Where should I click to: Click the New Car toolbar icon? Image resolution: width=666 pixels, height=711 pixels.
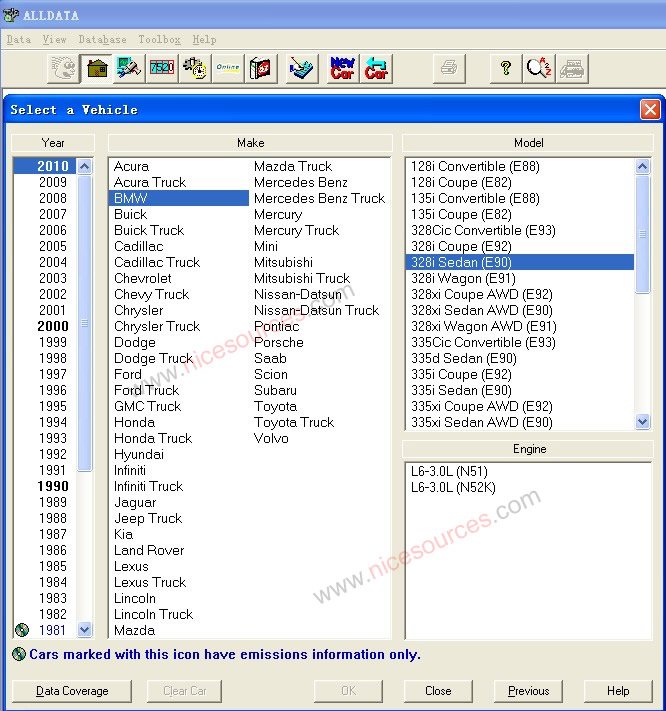tap(342, 68)
